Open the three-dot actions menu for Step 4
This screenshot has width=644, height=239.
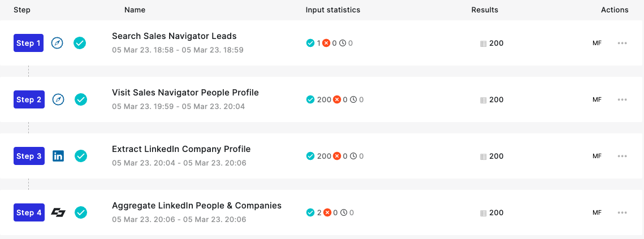pos(623,212)
